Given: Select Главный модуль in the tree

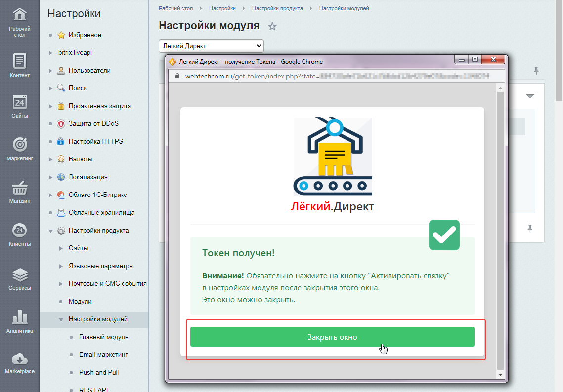Looking at the screenshot, I should click(x=103, y=337).
